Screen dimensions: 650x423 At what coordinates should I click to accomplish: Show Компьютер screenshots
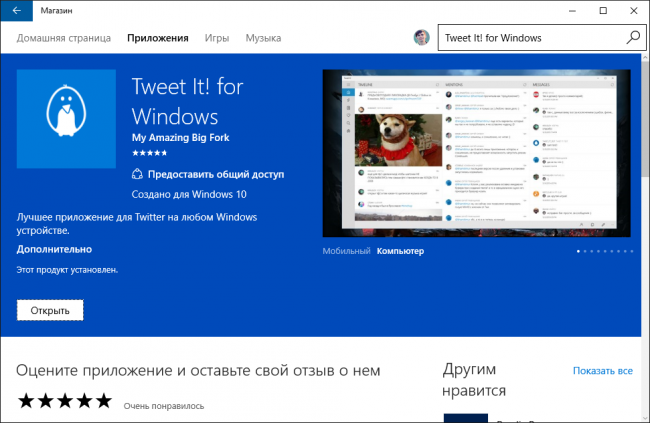pos(400,251)
